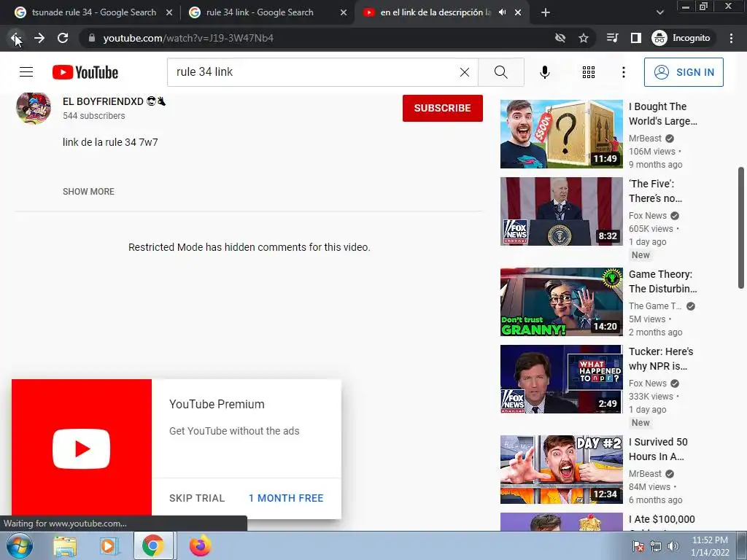
Task: Click 'Fox News' under Tucker video
Action: (648, 384)
